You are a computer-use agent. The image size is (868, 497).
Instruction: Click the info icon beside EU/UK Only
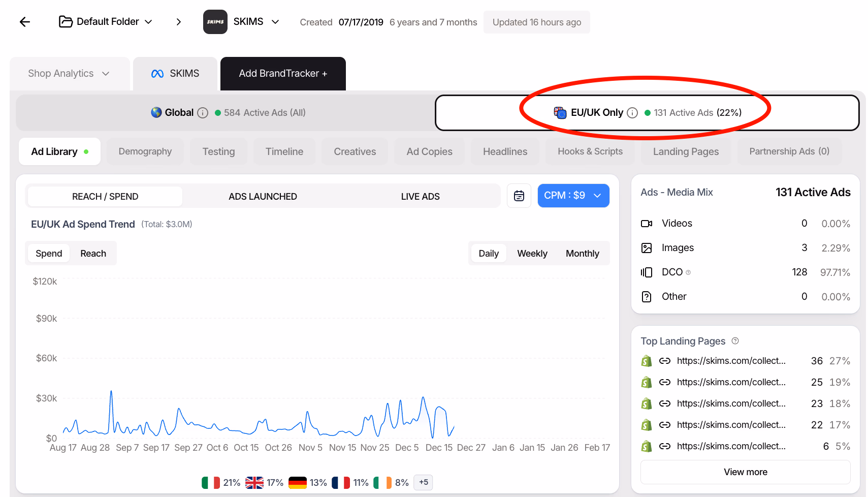pyautogui.click(x=632, y=113)
